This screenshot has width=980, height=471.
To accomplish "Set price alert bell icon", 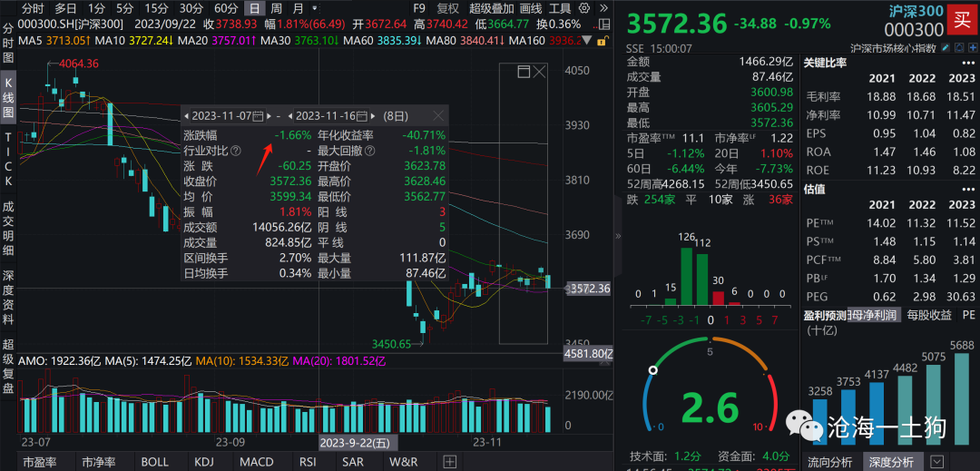I will (x=959, y=47).
